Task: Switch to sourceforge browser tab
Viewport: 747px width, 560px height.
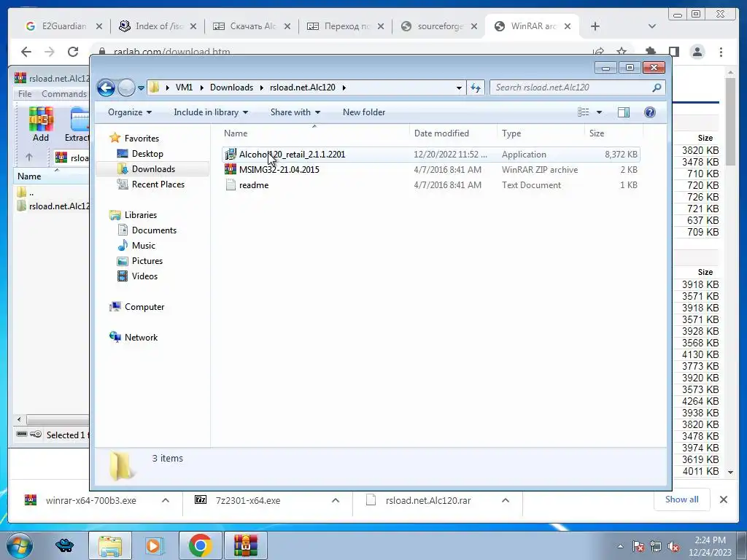Action: click(x=439, y=26)
